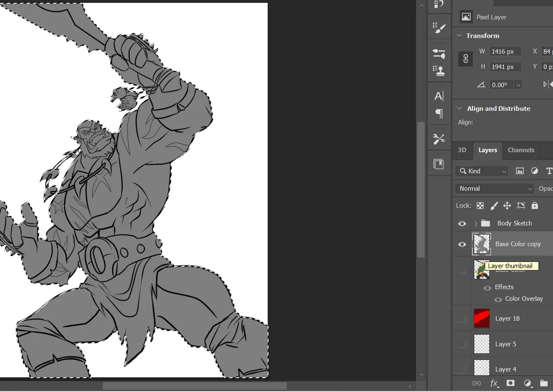Lock transparent pixels
The height and width of the screenshot is (392, 553).
(480, 205)
